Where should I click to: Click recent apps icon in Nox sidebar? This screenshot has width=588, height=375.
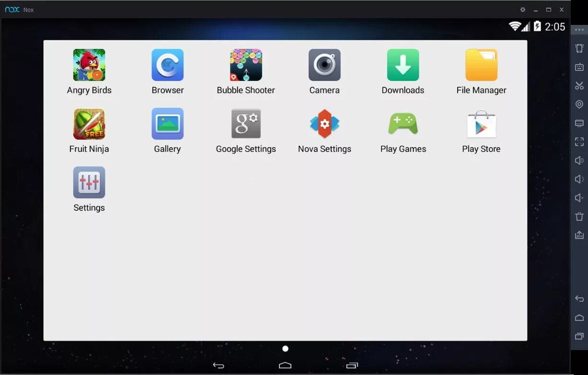coord(579,336)
